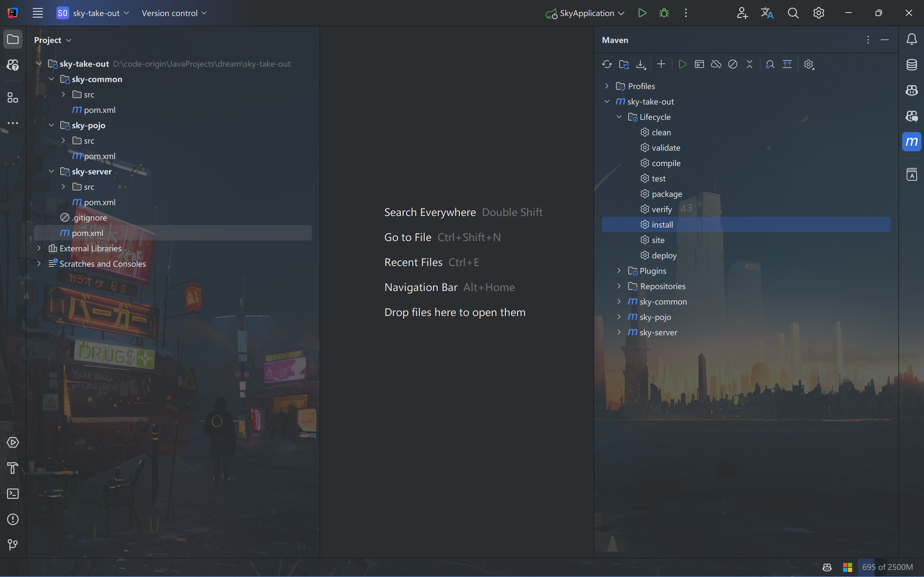Viewport: 924px width, 577px height.
Task: Open the Git tool window icon
Action: [x=13, y=545]
